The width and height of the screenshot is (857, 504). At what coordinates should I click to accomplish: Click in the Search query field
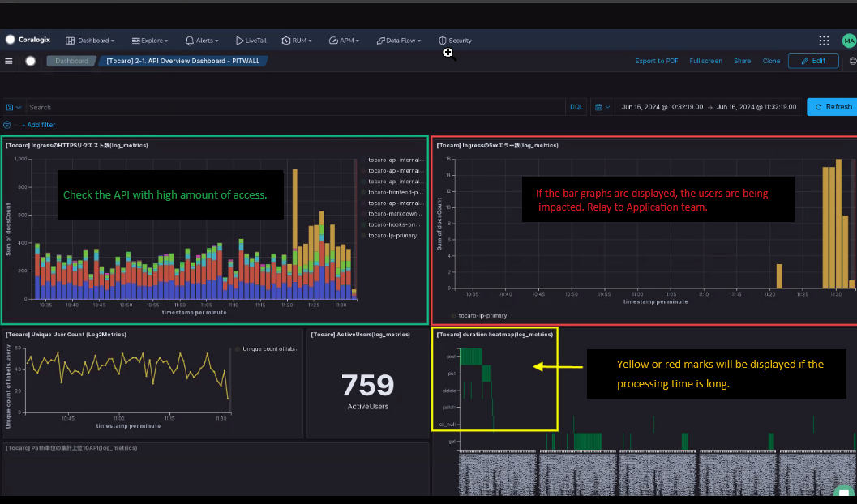[x=292, y=107]
